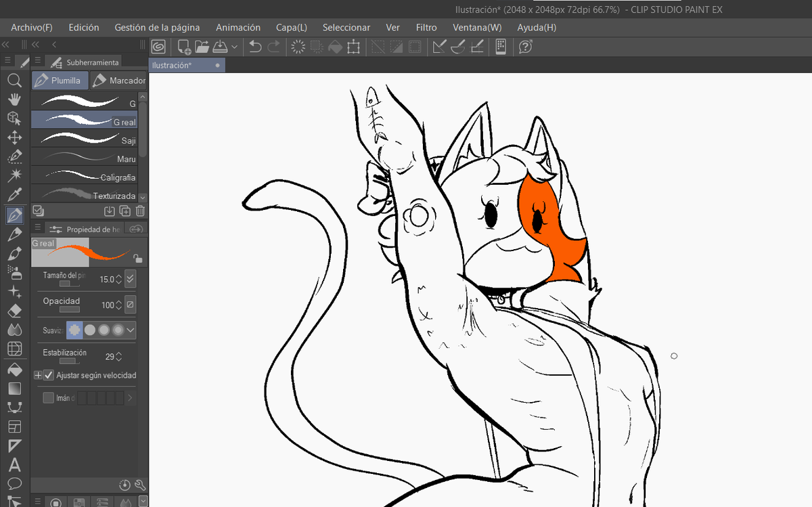Open the Suavizado dropdown arrow
This screenshot has height=507, width=812.
131,330
